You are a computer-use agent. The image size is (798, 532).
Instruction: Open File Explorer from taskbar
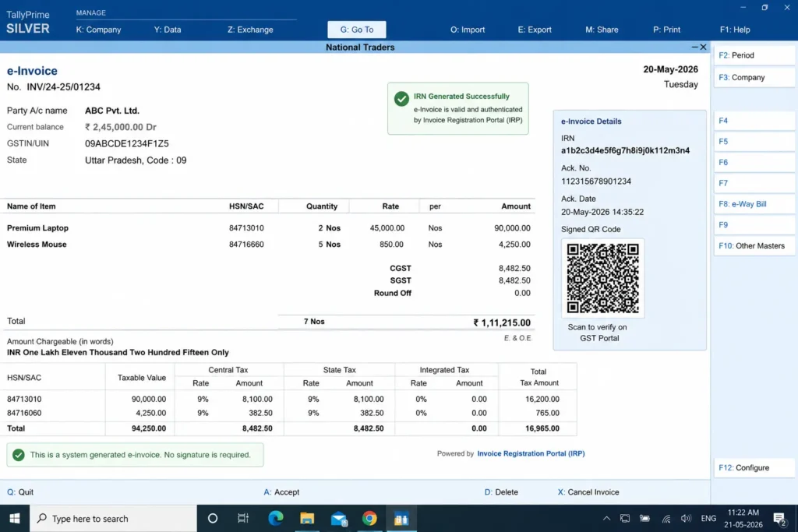click(x=307, y=518)
